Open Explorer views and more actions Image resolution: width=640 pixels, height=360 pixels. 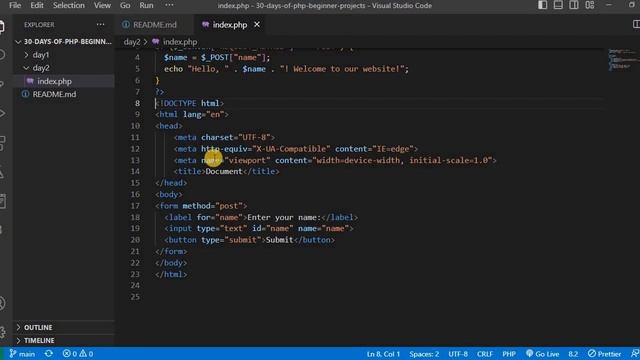click(x=100, y=25)
